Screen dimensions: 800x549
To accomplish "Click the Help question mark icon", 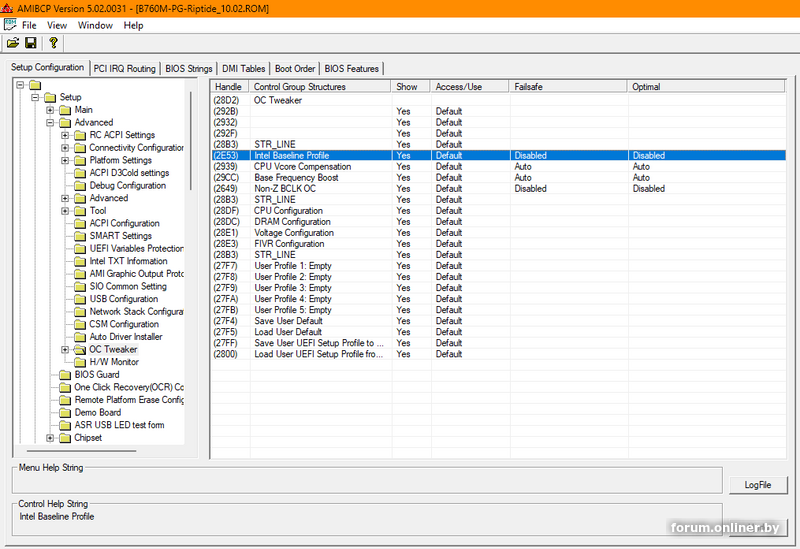I will coord(53,43).
